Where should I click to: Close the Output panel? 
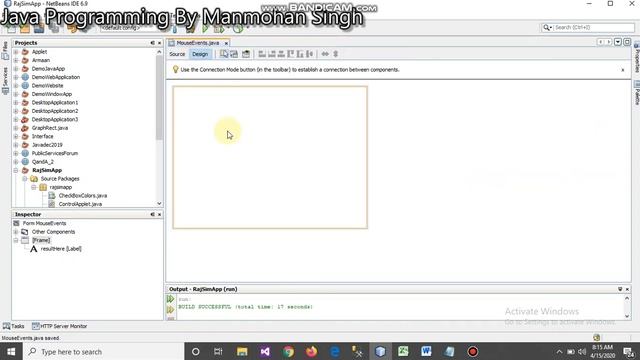(x=627, y=289)
